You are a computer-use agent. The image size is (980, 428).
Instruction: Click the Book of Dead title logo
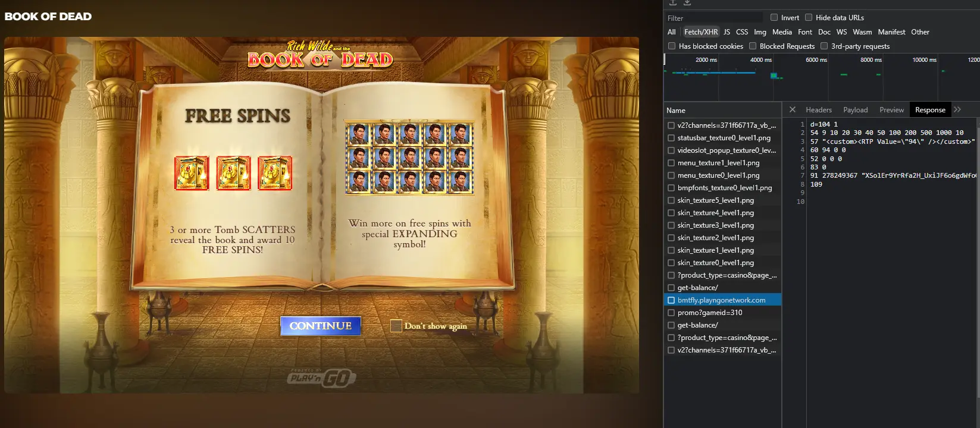(x=320, y=55)
